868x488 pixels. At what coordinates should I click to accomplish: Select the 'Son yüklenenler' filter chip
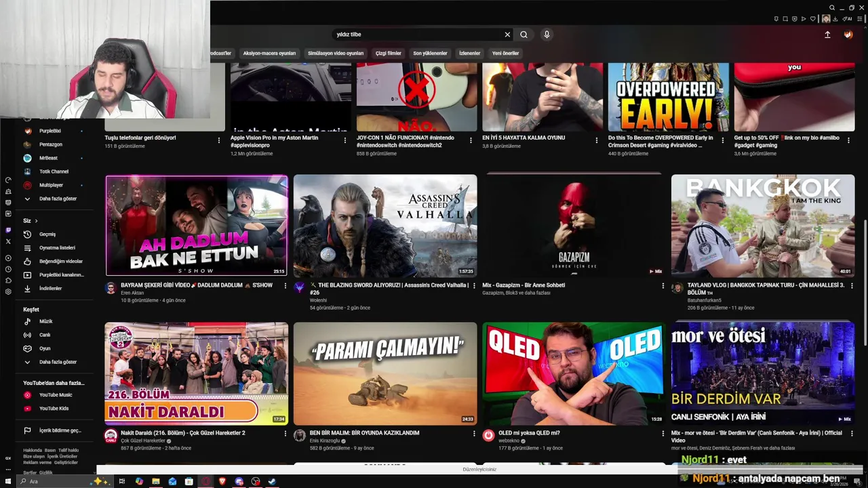click(x=430, y=53)
